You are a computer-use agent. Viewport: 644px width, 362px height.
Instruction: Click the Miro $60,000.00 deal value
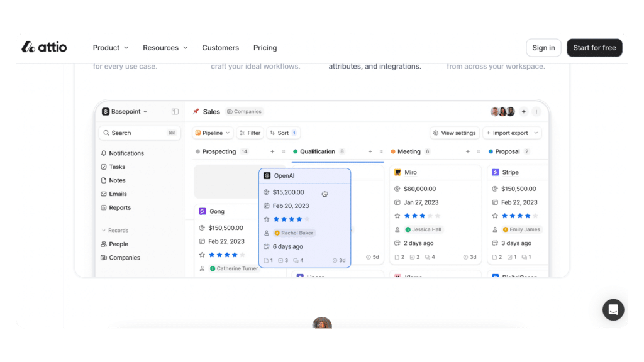coord(419,189)
